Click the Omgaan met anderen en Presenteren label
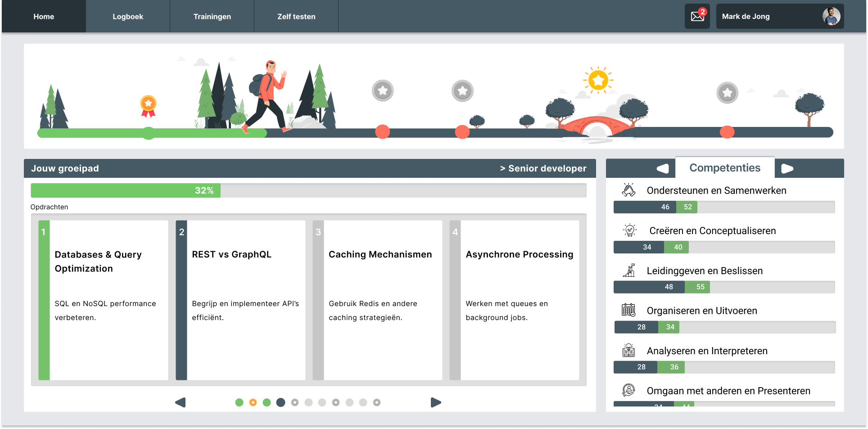This screenshot has height=429, width=868. (x=728, y=391)
